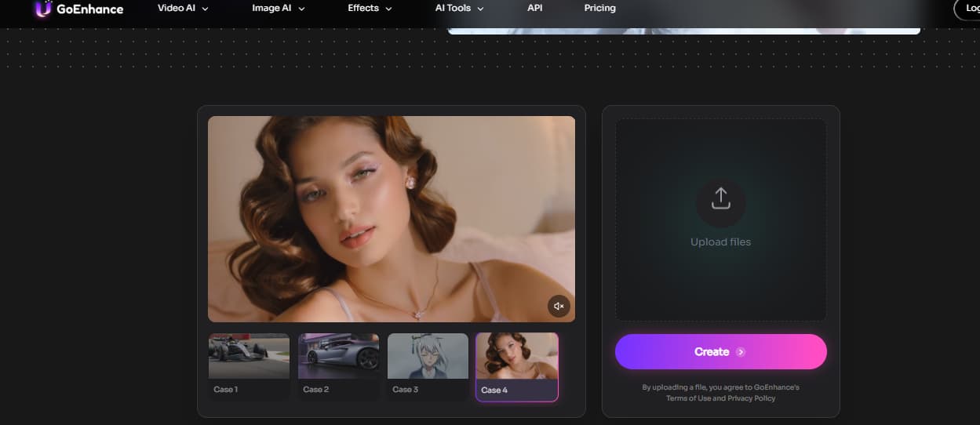Click the Upload files label
Image resolution: width=980 pixels, height=425 pixels.
[x=720, y=242]
